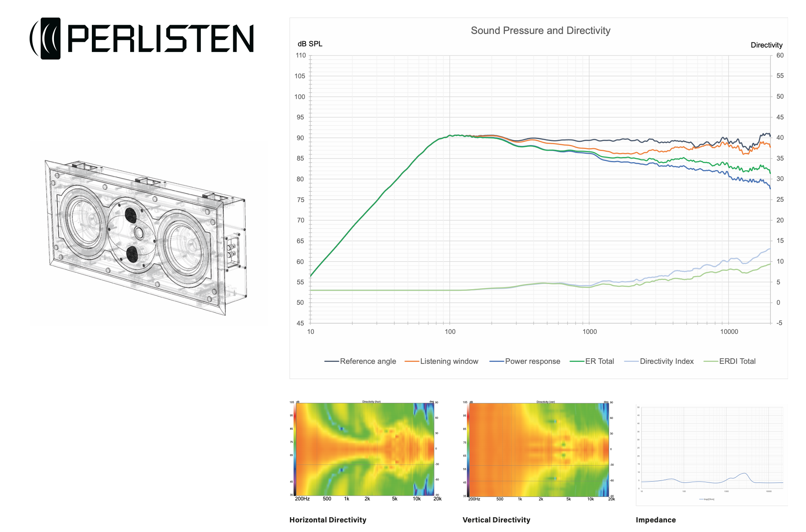Click the PERLISTEN brand wordmark

click(x=161, y=39)
